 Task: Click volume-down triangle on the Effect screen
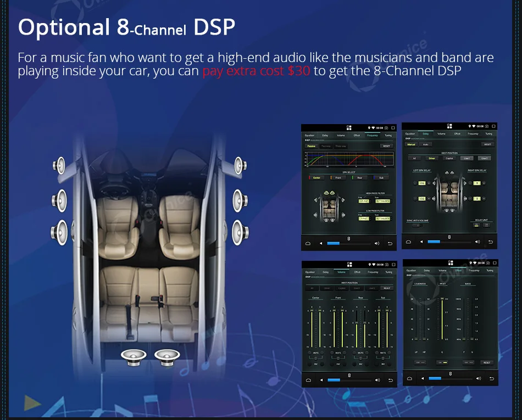click(423, 378)
